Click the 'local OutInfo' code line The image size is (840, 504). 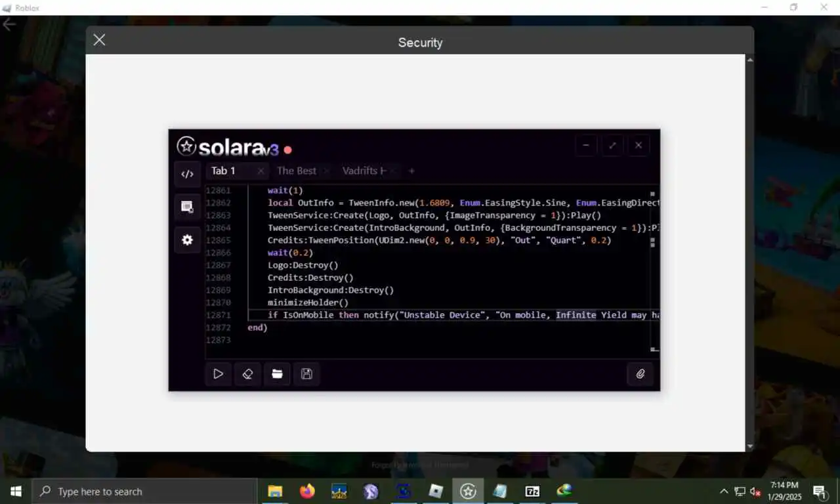point(463,203)
